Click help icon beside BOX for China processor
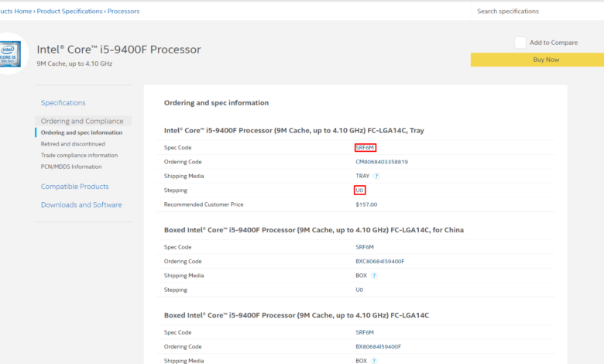 point(374,276)
